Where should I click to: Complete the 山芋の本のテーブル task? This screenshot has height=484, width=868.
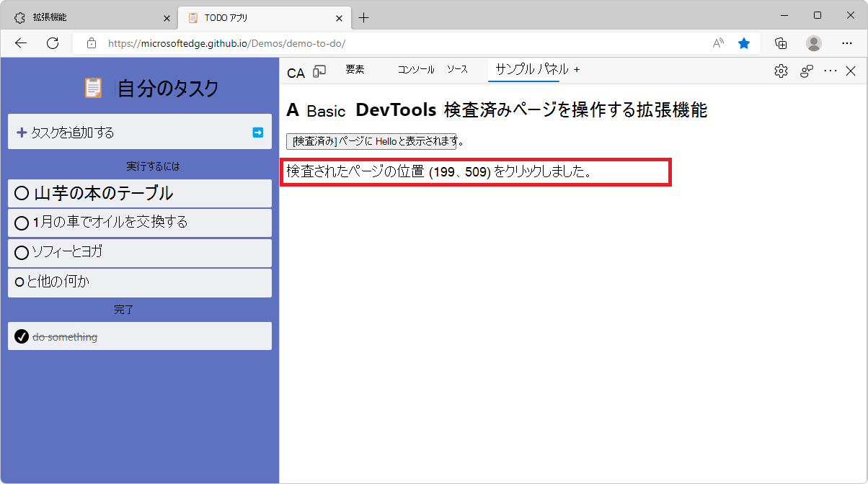21,192
